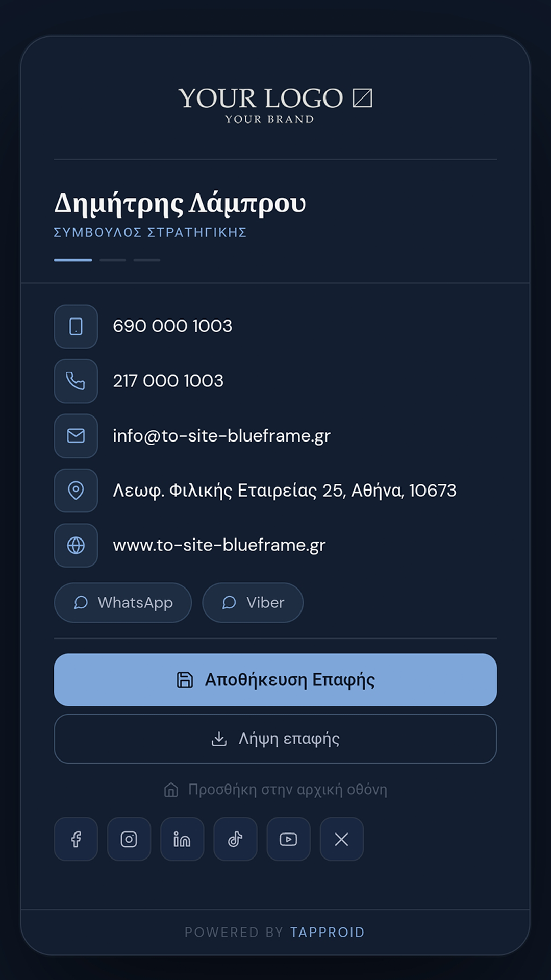Tap the landline phone handset icon
Screen dimensions: 551x980
pos(76,381)
